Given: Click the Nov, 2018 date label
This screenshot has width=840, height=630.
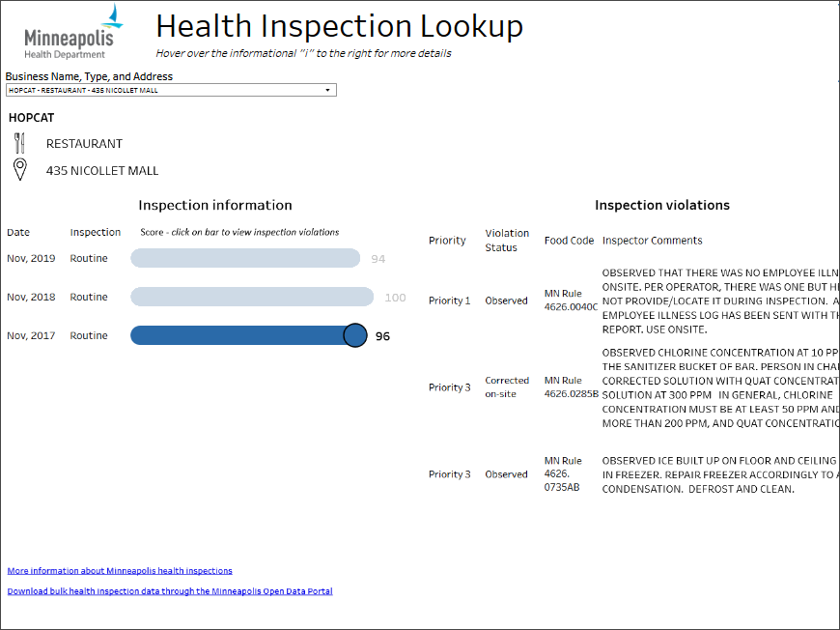Looking at the screenshot, I should tap(31, 297).
